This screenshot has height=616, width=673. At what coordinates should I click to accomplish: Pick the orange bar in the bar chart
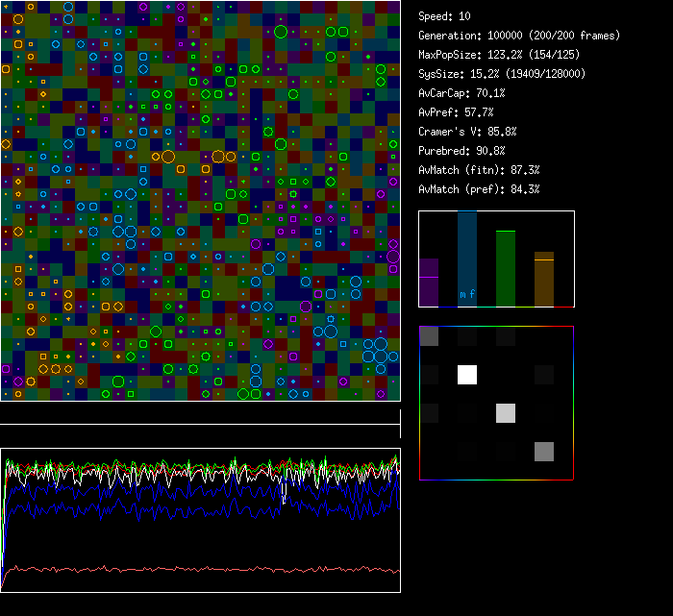click(544, 280)
